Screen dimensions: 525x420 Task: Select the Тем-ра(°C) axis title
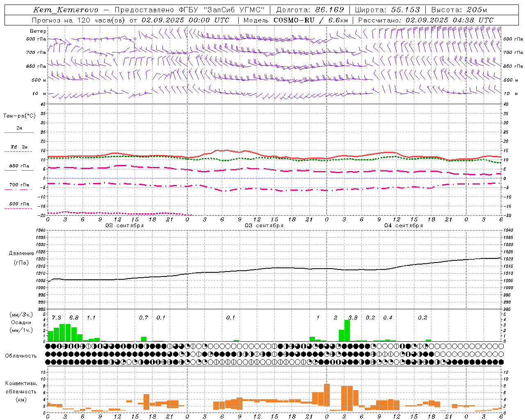(x=19, y=116)
